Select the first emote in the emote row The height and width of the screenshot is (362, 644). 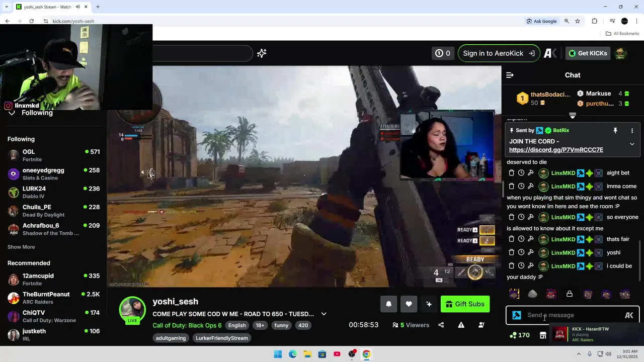[x=514, y=294]
